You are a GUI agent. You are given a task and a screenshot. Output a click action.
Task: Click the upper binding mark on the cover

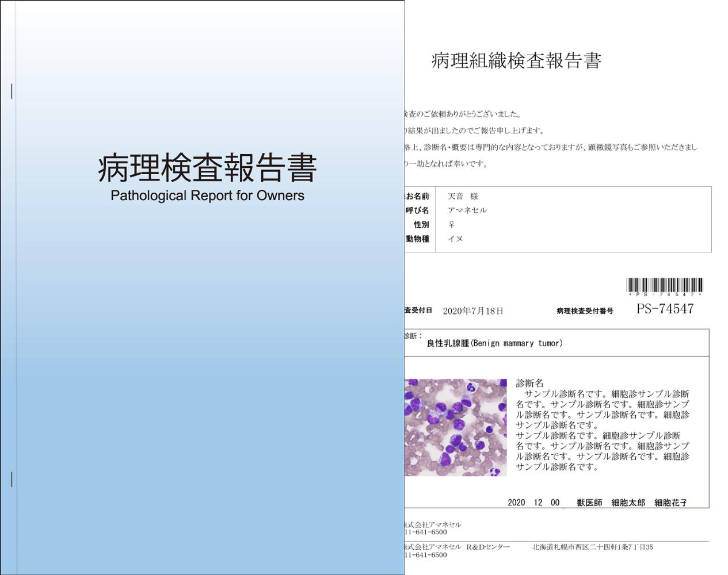coord(12,91)
